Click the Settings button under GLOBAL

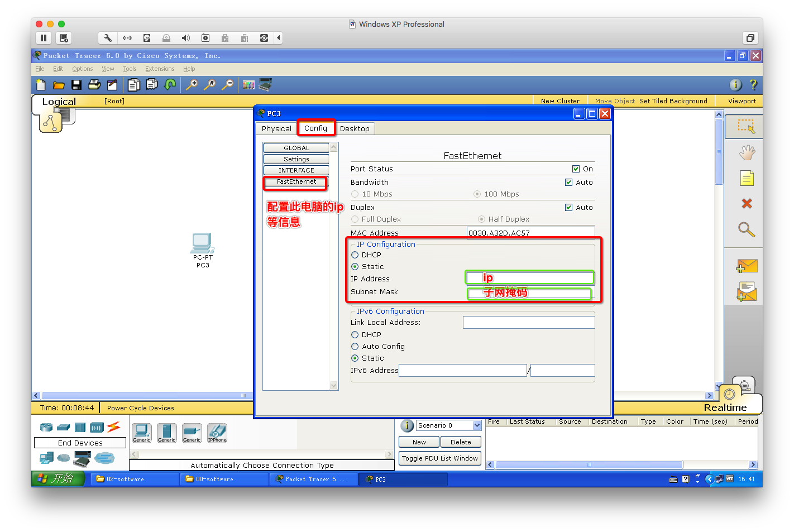pos(296,159)
